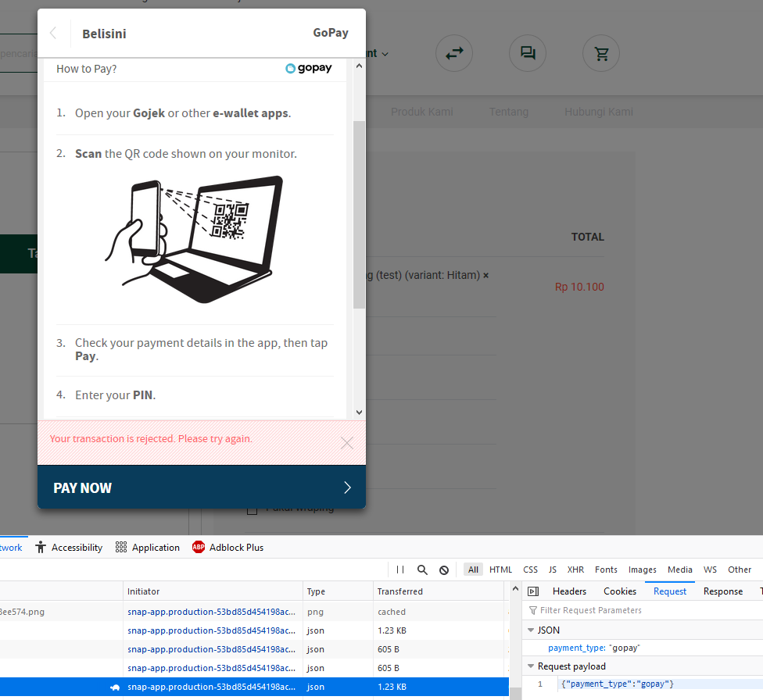Toggle the CSS request filter

tap(530, 570)
